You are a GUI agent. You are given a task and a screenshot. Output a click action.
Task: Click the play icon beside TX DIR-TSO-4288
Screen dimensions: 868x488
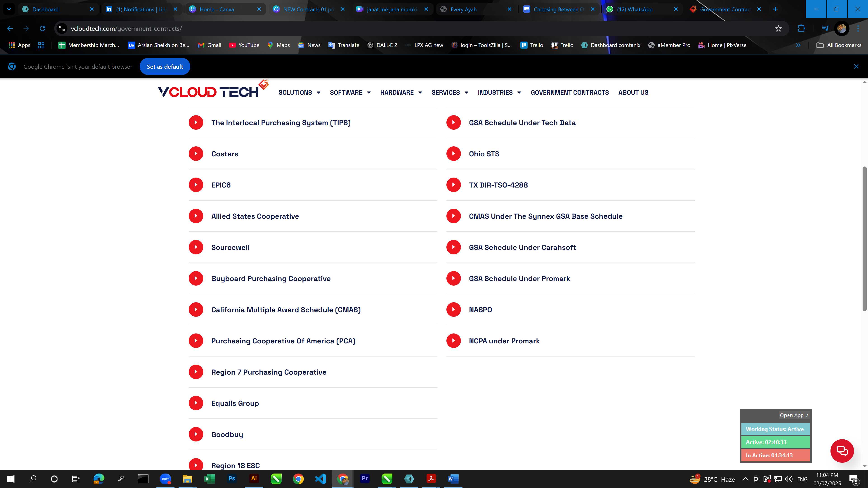453,185
